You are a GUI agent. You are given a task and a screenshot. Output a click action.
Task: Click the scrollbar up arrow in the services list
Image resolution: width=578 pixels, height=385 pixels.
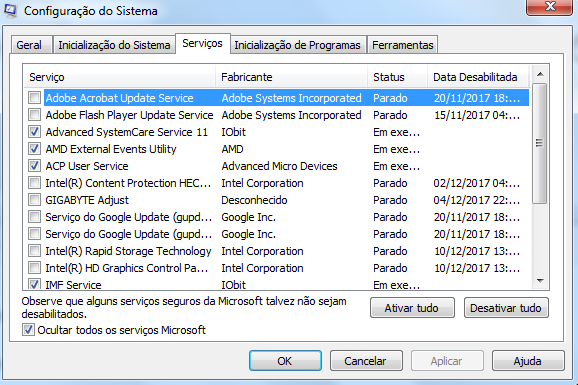point(540,74)
